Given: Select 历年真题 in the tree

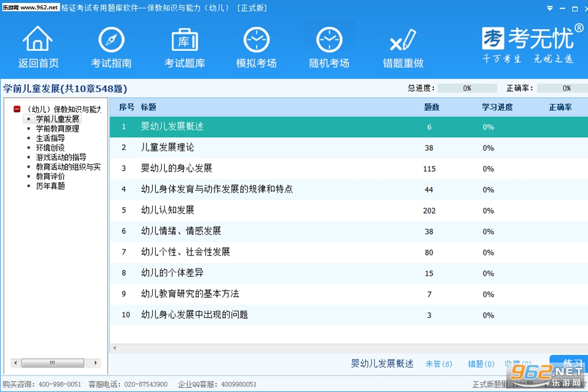Looking at the screenshot, I should (x=50, y=186).
